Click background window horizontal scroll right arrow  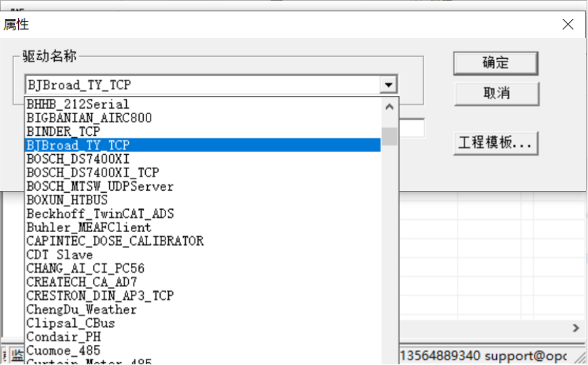click(x=576, y=328)
